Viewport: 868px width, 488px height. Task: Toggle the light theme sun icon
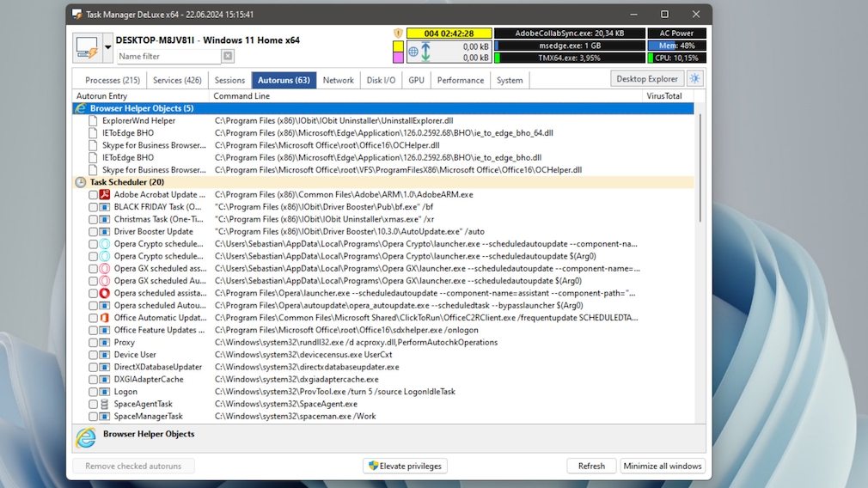click(x=694, y=79)
